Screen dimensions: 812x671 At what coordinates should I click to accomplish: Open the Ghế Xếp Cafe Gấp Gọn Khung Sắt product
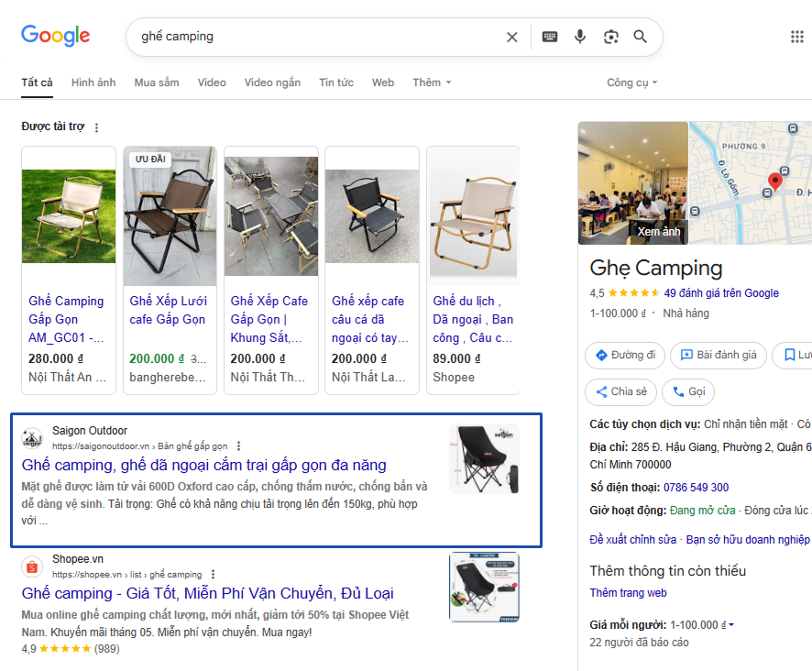(x=269, y=319)
